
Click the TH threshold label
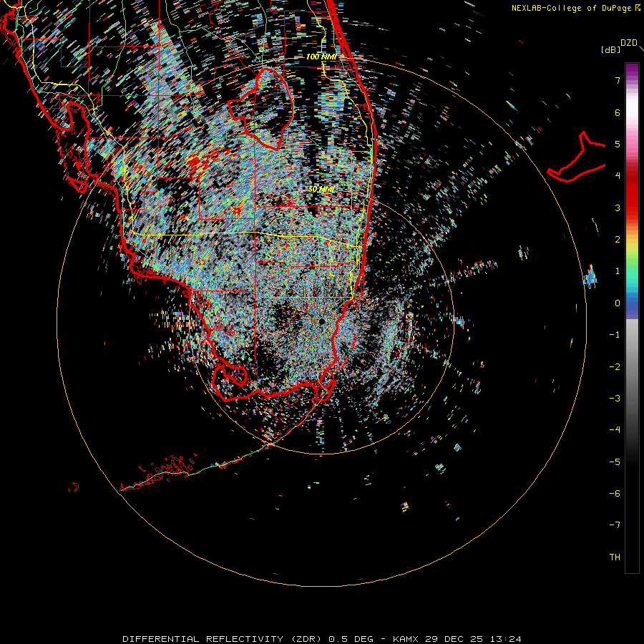pos(615,557)
